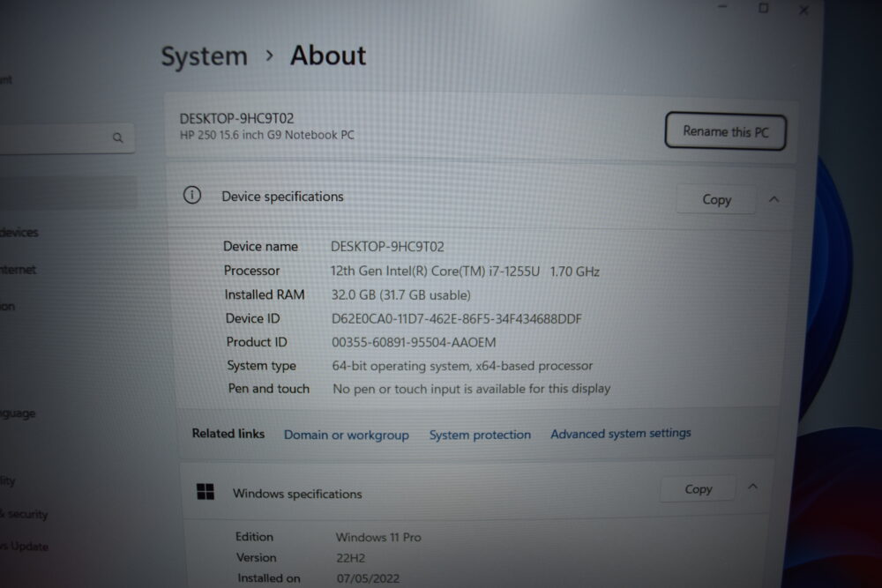Click the Installed on label
This screenshot has height=588, width=882.
coord(269,578)
